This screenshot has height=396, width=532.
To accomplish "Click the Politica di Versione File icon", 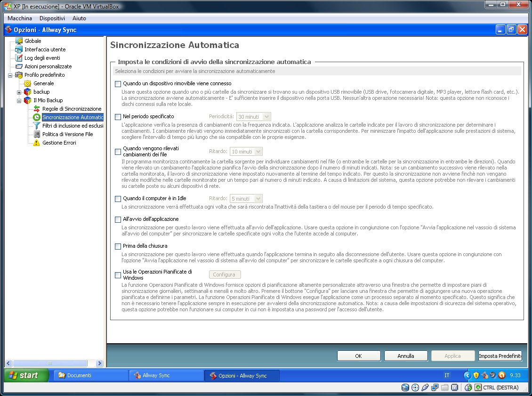I will [x=37, y=134].
